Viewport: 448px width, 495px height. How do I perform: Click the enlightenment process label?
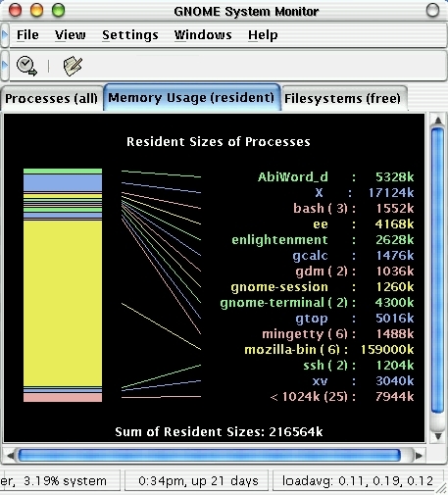tap(279, 240)
